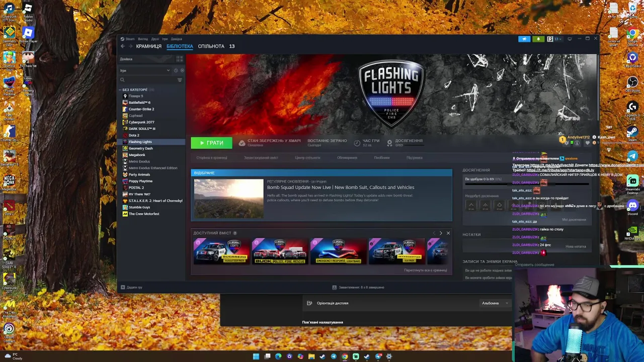Open the Buck Police Fire Rescue DLC thumbnail
Viewport: 644px width, 362px height.
tap(280, 251)
